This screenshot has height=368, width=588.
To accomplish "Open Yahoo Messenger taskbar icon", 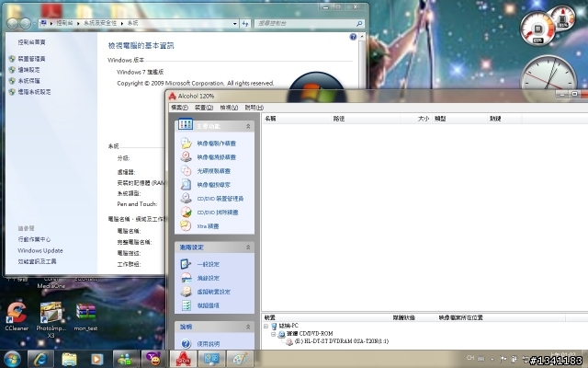I will (153, 360).
